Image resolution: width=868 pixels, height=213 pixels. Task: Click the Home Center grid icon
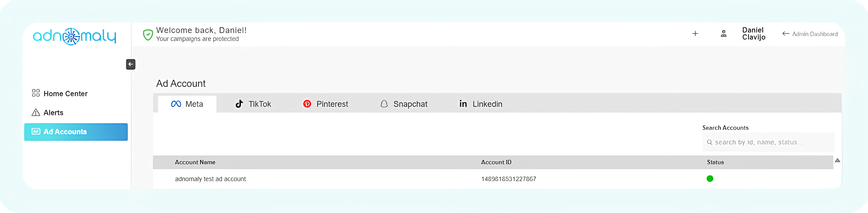36,93
